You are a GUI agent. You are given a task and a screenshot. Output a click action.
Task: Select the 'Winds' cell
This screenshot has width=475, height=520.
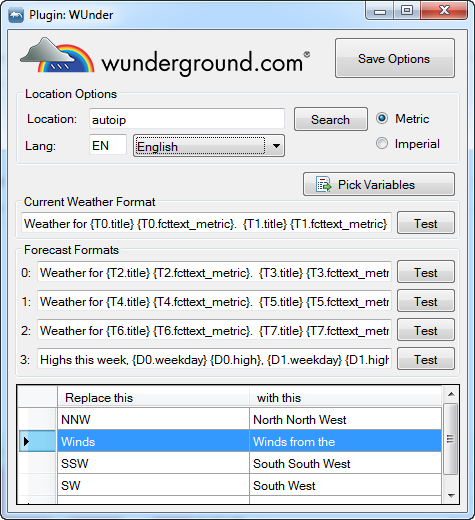point(153,441)
